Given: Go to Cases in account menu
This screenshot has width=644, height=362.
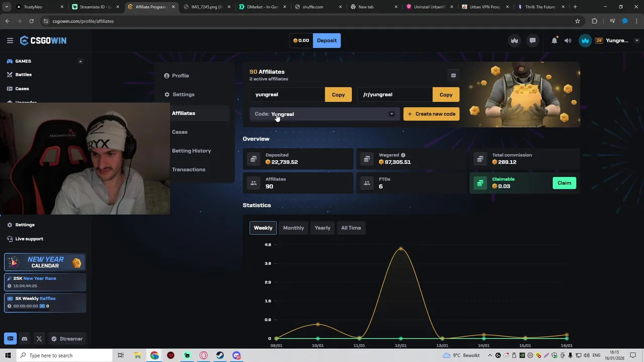Looking at the screenshot, I should 180,132.
